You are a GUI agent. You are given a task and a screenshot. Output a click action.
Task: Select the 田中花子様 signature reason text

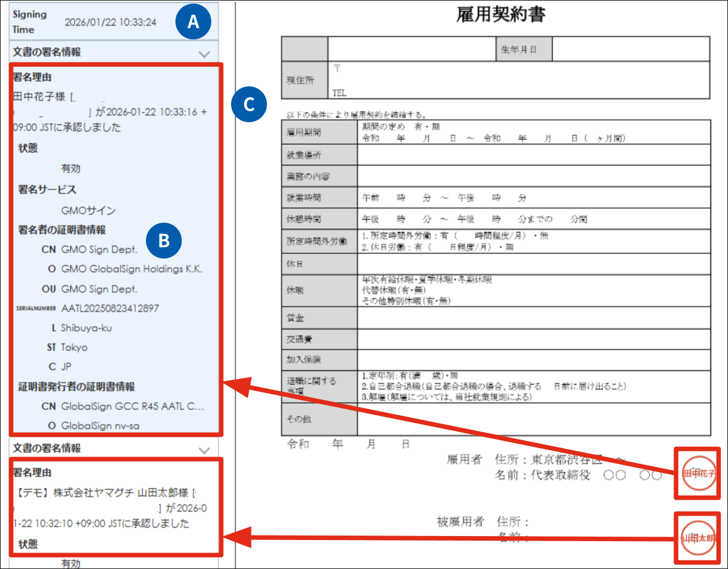[108, 112]
